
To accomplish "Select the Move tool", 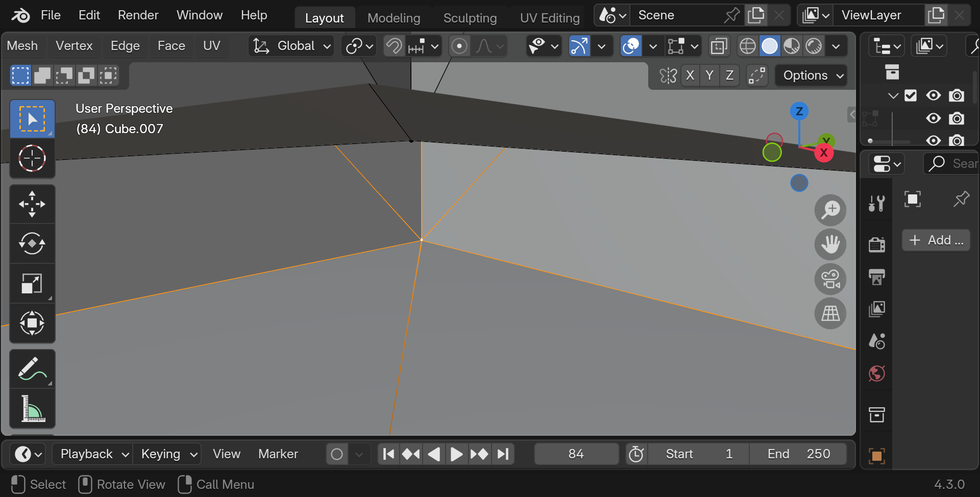I will pos(32,204).
